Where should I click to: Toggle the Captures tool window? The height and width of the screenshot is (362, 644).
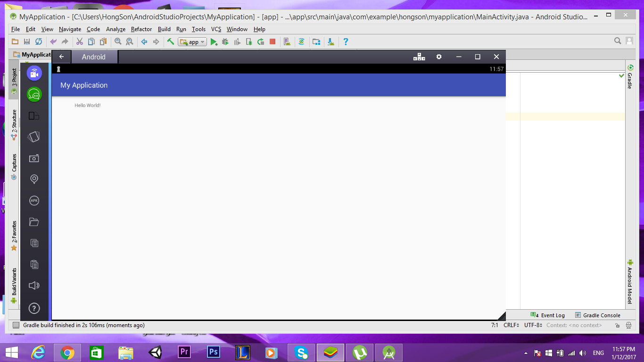14,167
